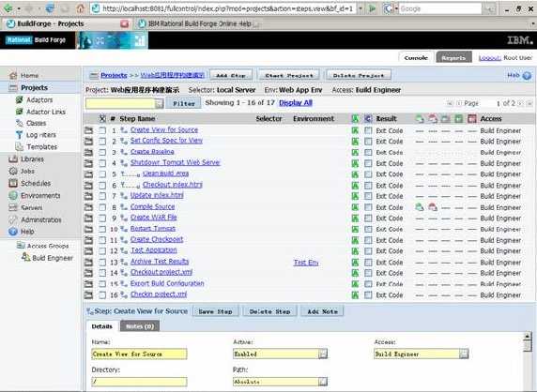The width and height of the screenshot is (537, 392).
Task: Open the filter field dropdown arrow
Action: (159, 103)
